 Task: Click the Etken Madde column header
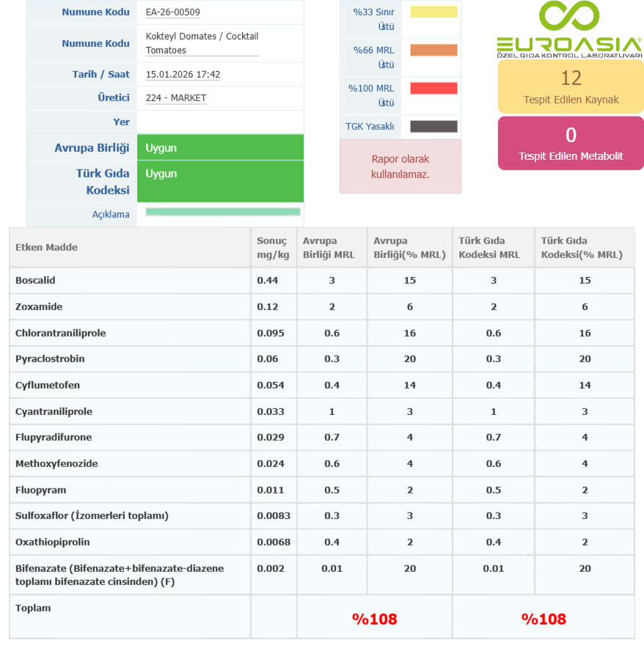coord(47,248)
